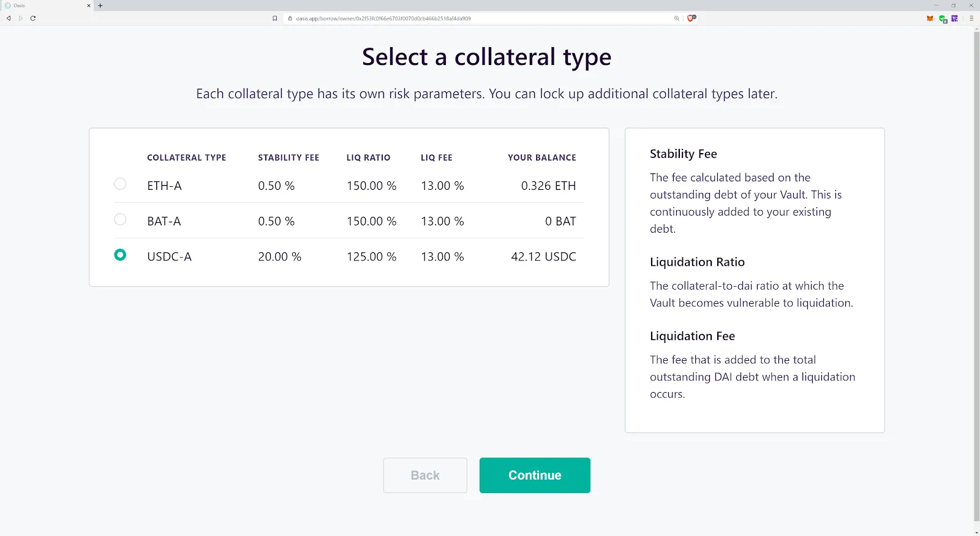
Task: Open the Brave Shields lion icon
Action: [692, 18]
